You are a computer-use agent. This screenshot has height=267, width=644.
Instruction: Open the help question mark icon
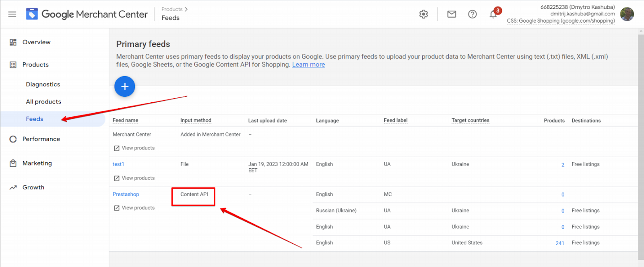(x=473, y=14)
